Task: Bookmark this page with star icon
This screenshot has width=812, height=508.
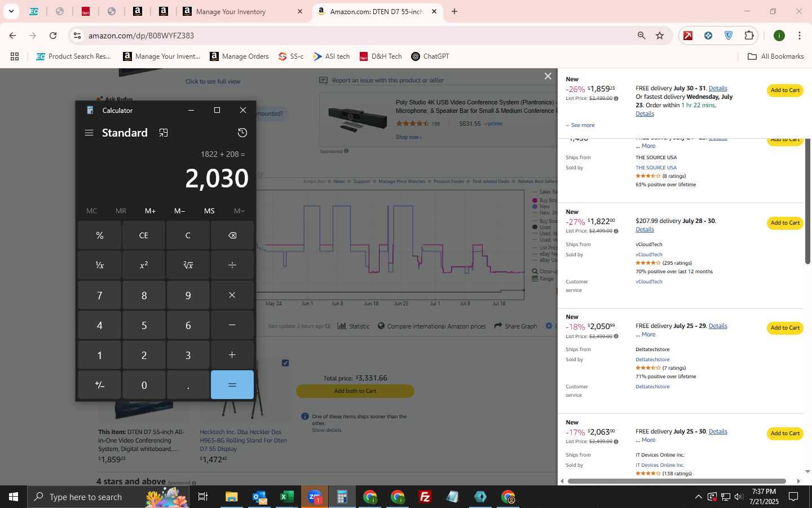Action: click(x=660, y=36)
